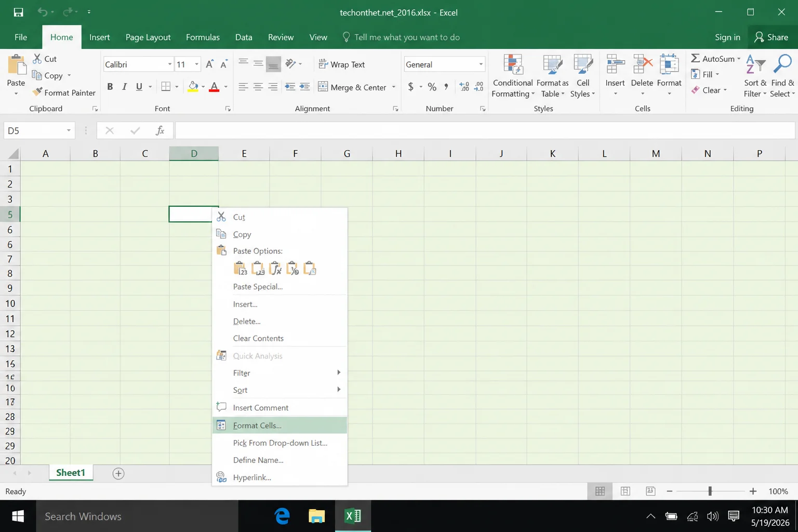Toggle Underline formatting

(139, 87)
